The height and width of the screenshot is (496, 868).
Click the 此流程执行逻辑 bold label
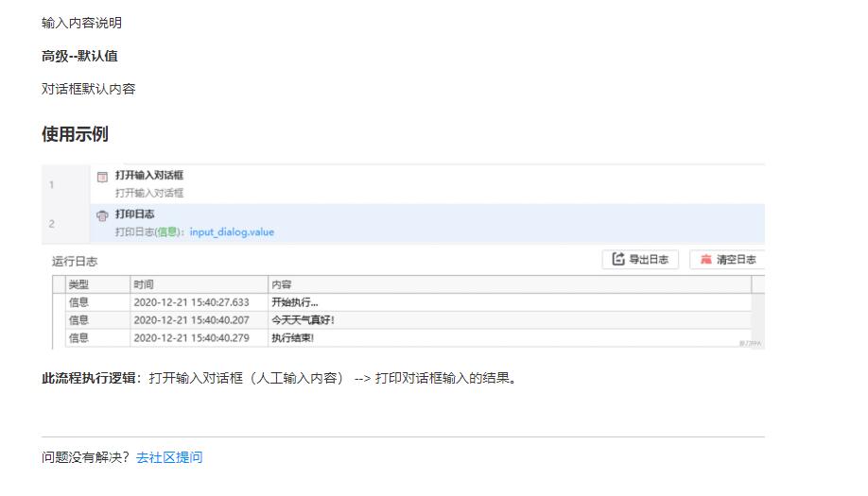pos(92,378)
